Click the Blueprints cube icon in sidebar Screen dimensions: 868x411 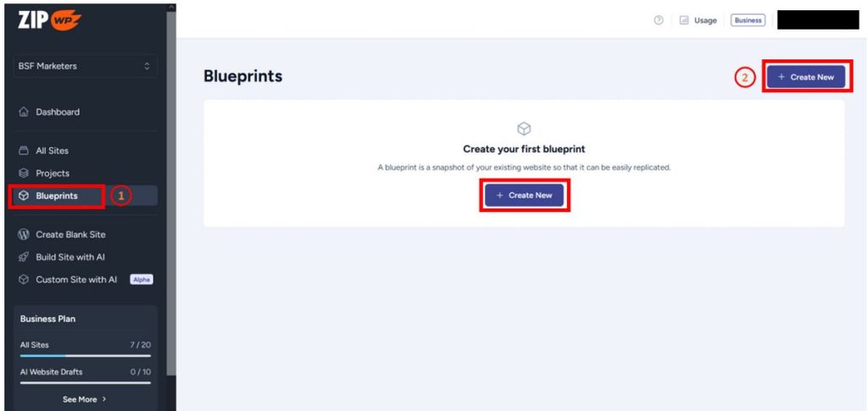(23, 196)
